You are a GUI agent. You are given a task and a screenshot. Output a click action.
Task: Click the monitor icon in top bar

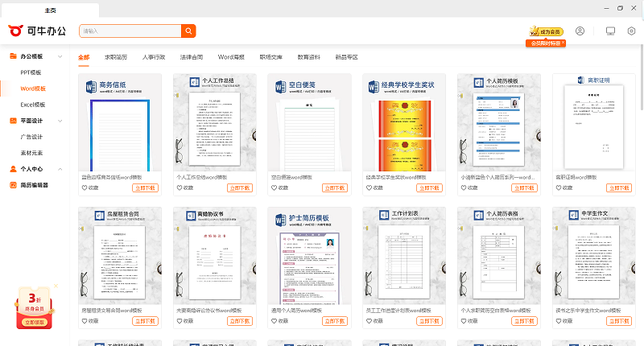pyautogui.click(x=610, y=31)
